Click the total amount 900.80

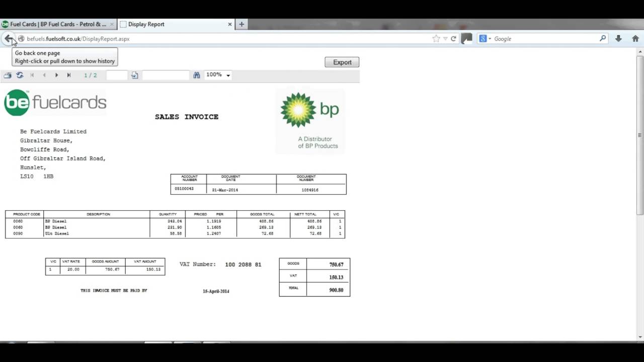click(336, 290)
